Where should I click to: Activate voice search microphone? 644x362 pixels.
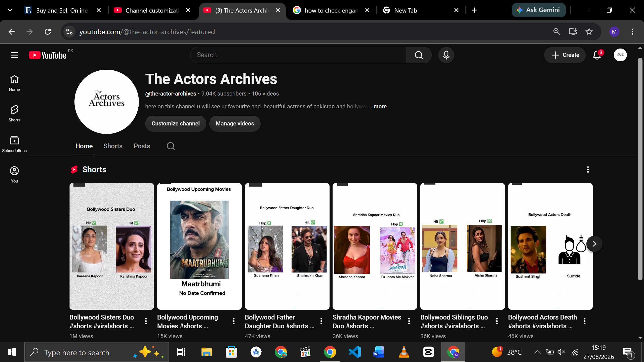[446, 55]
